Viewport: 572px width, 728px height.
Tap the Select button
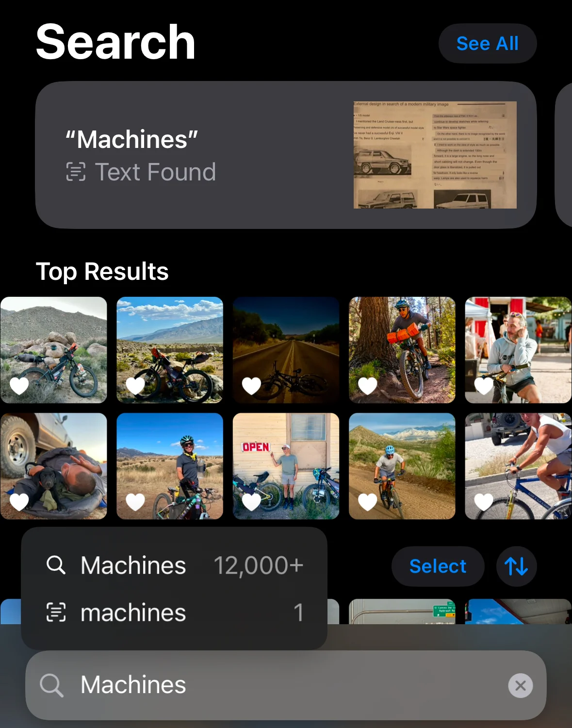[x=438, y=566]
